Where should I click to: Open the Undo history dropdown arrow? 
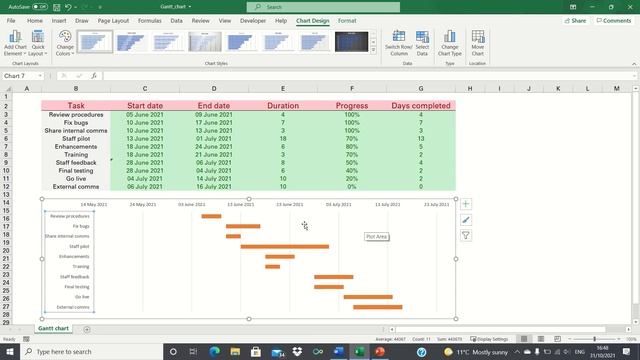click(76, 7)
